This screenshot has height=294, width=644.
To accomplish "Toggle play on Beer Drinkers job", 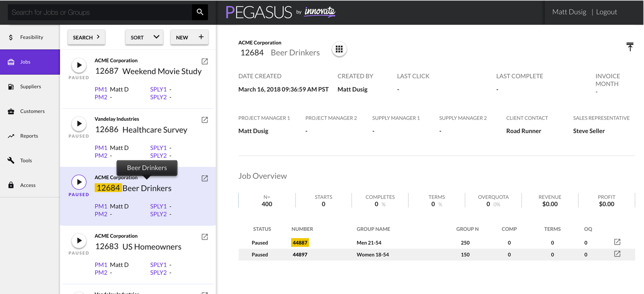I will pos(79,182).
